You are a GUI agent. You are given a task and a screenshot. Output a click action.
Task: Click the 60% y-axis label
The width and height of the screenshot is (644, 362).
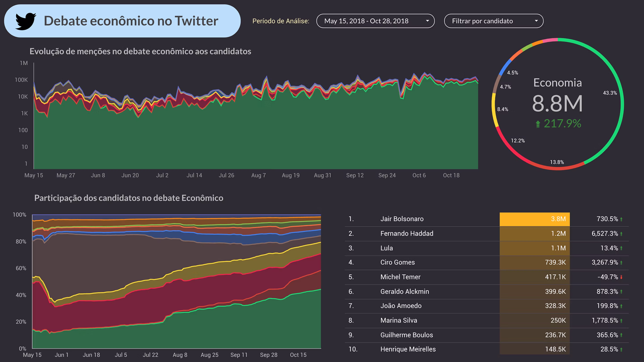click(x=21, y=268)
